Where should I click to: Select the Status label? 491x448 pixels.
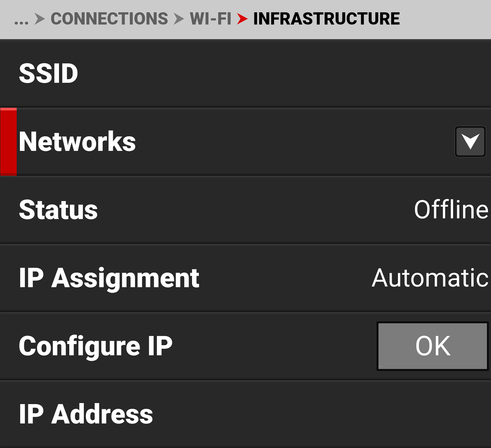[x=58, y=210]
